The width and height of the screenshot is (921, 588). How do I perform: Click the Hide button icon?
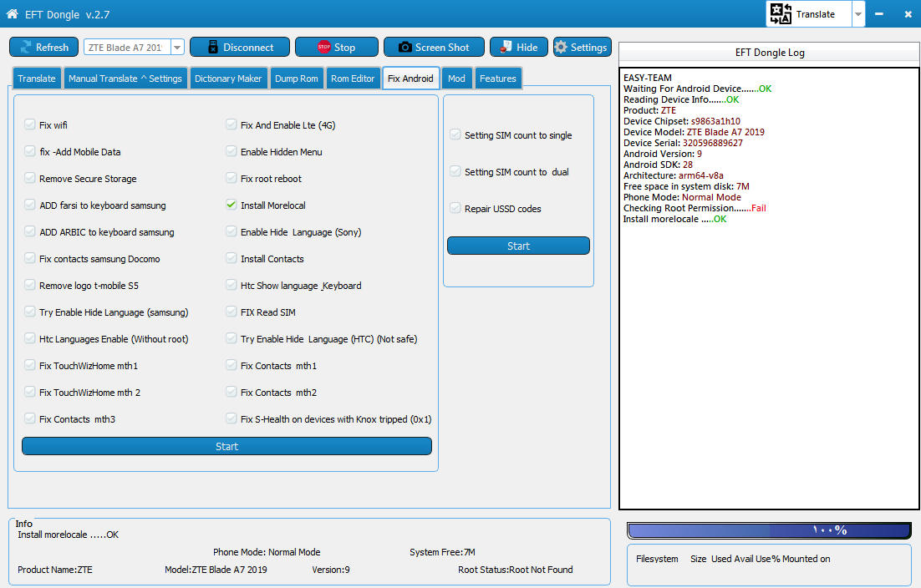pyautogui.click(x=506, y=47)
